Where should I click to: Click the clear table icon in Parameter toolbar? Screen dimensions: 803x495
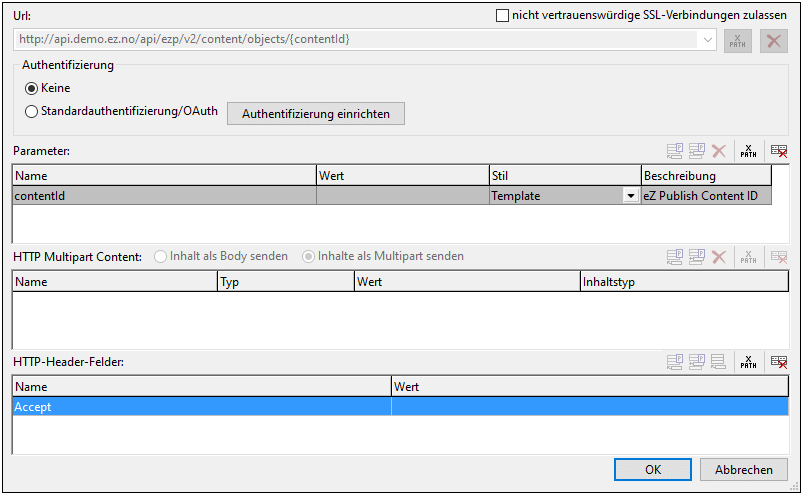point(778,151)
